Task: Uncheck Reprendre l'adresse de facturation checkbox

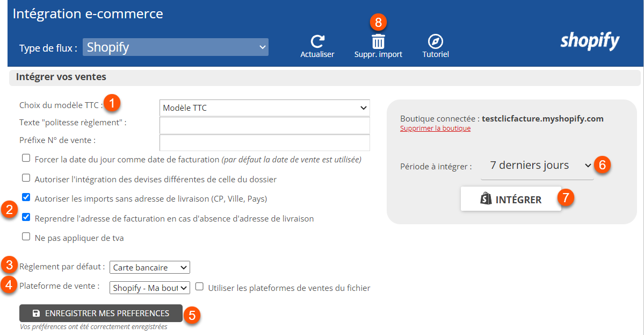Action: click(26, 217)
